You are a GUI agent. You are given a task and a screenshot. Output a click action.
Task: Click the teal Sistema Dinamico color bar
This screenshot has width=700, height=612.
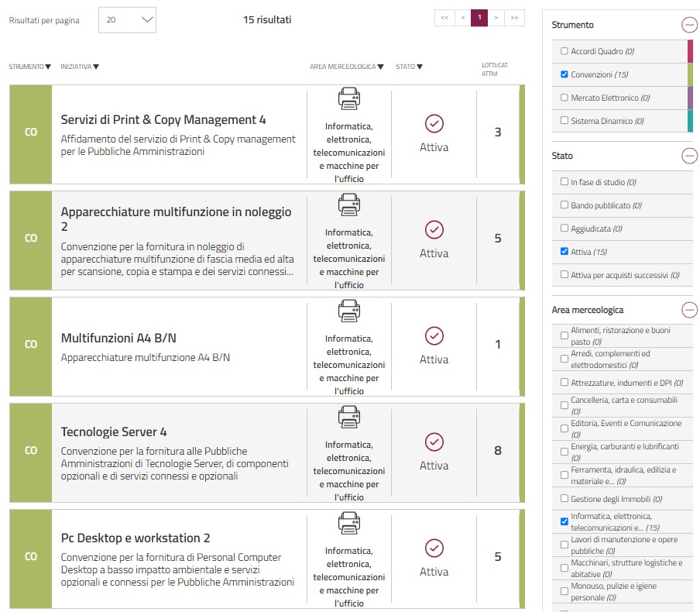(x=690, y=121)
